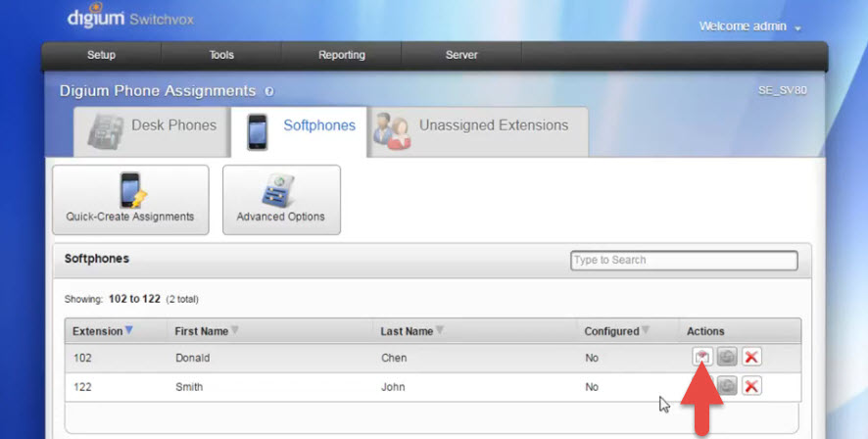Click the envelope email icon for extension 102
Image resolution: width=868 pixels, height=439 pixels.
pyautogui.click(x=702, y=357)
